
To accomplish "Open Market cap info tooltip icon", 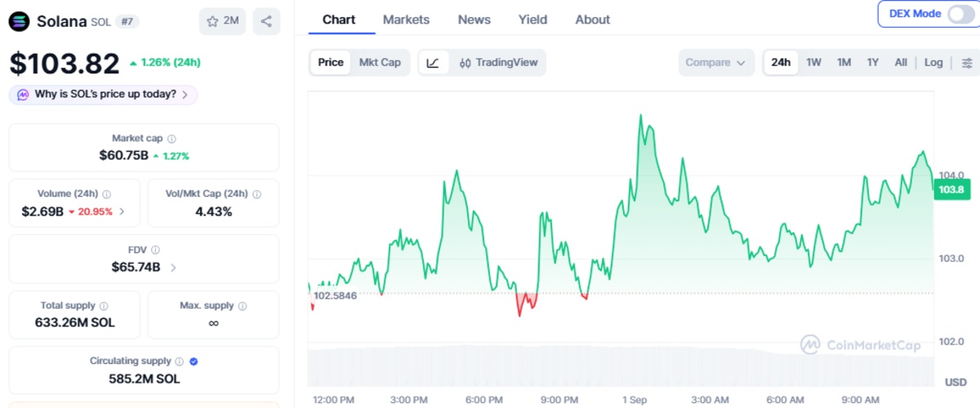I will pyautogui.click(x=171, y=139).
